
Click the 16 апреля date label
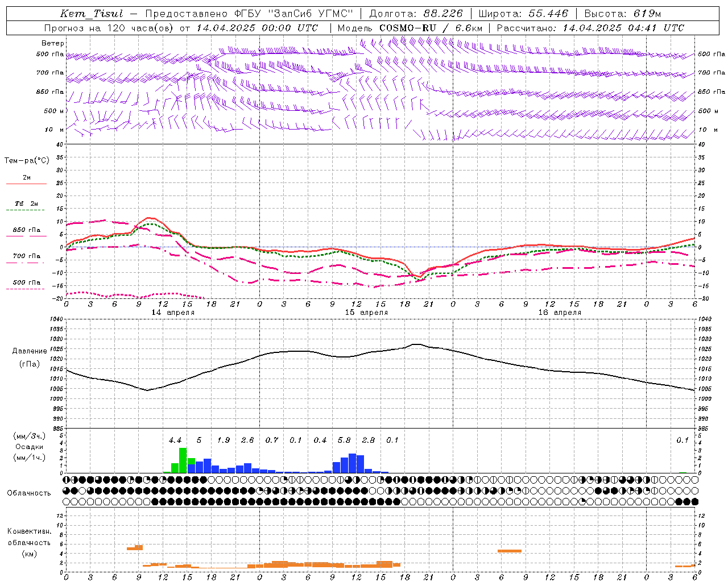pos(560,313)
